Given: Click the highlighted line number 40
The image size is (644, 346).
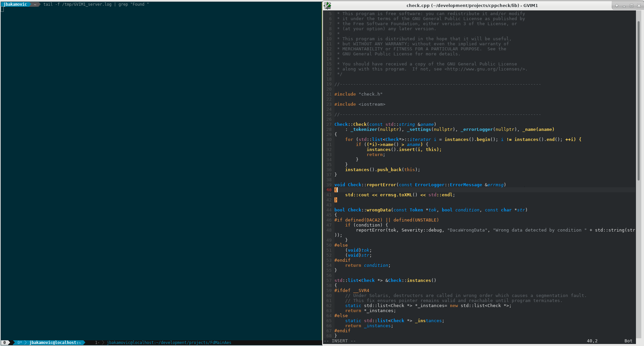Looking at the screenshot, I should click(x=329, y=190).
